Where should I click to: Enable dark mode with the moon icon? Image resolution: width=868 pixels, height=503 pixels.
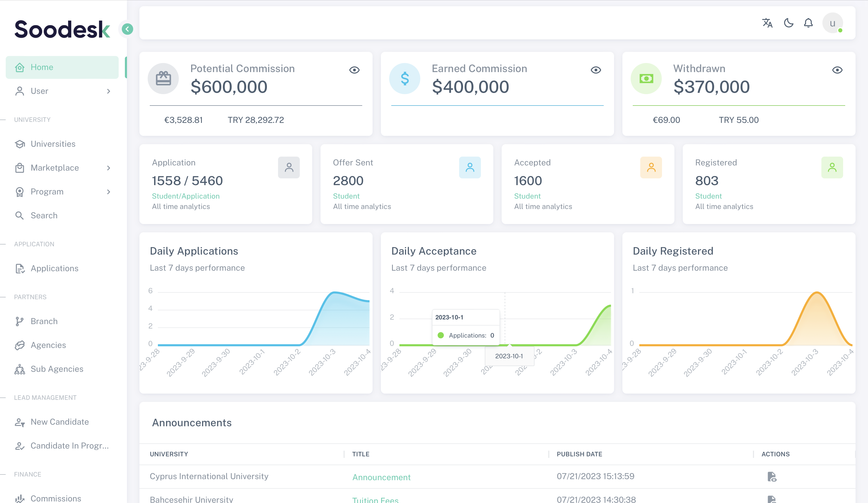[x=789, y=23]
